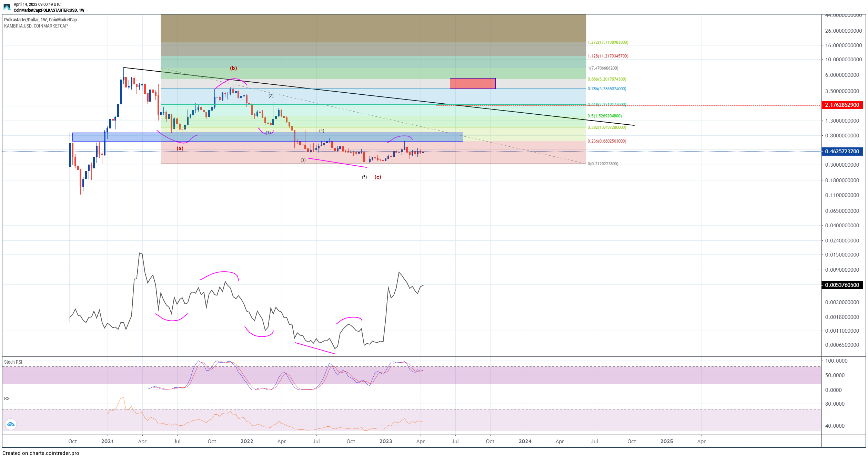Image resolution: width=868 pixels, height=458 pixels.
Task: Click the Stoch RSI indicator title
Action: pos(13,362)
